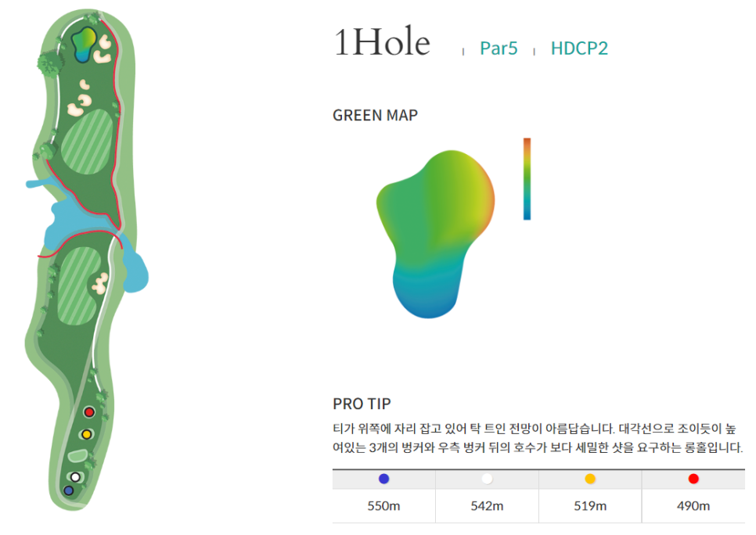
Task: Click the large green contour map image
Action: coord(435,234)
